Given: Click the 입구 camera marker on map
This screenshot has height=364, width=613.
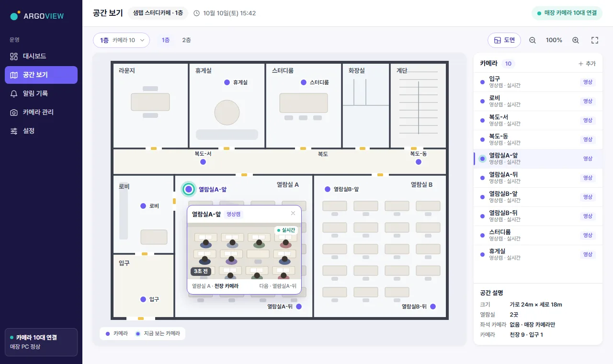Looking at the screenshot, I should point(143,299).
